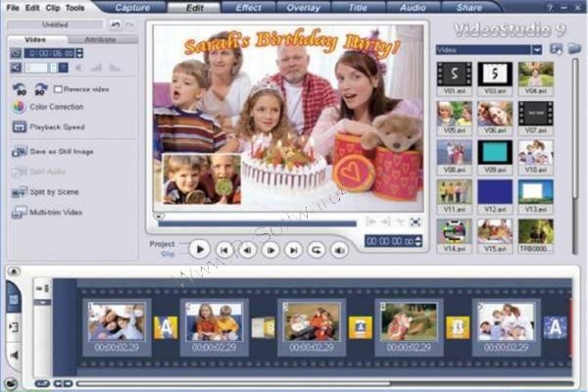Click the preview scrubber jog handle
This screenshot has width=588, height=392.
[x=159, y=217]
